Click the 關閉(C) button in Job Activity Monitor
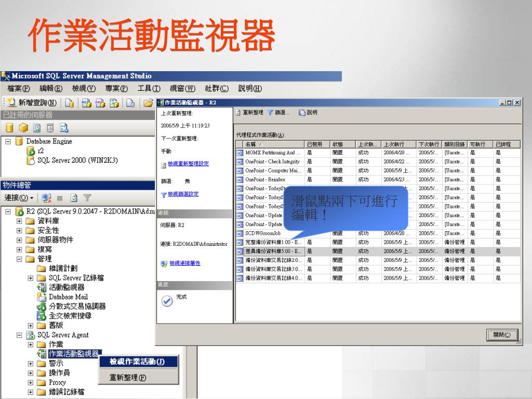Screen dimensions: 532x399 click(x=502, y=335)
